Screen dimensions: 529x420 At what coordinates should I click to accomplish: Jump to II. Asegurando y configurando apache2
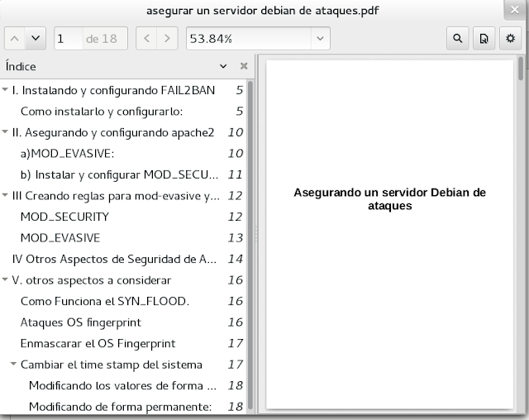[113, 132]
